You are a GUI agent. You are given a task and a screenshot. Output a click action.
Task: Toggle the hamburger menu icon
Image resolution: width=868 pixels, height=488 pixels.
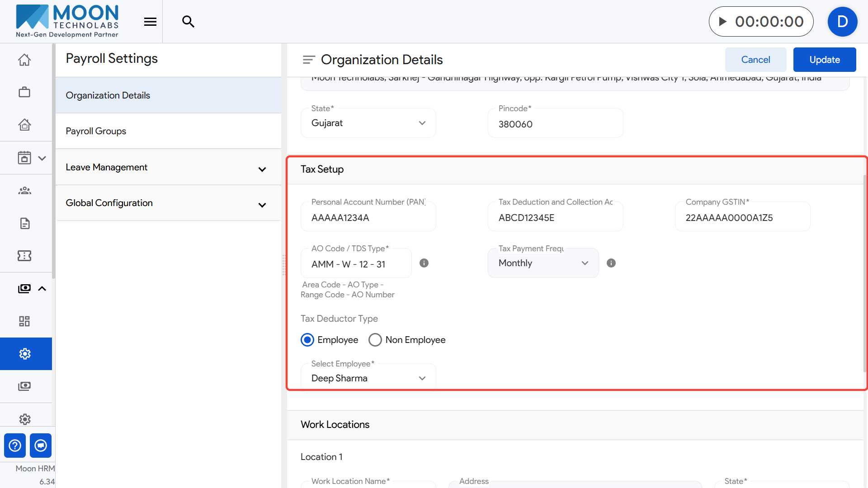[x=150, y=22]
